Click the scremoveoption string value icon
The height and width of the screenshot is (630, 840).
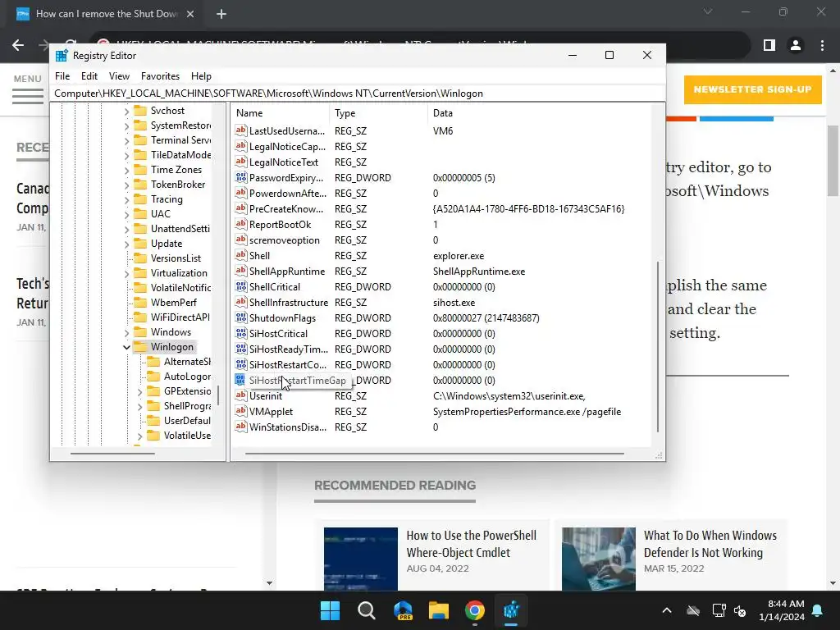[241, 240]
